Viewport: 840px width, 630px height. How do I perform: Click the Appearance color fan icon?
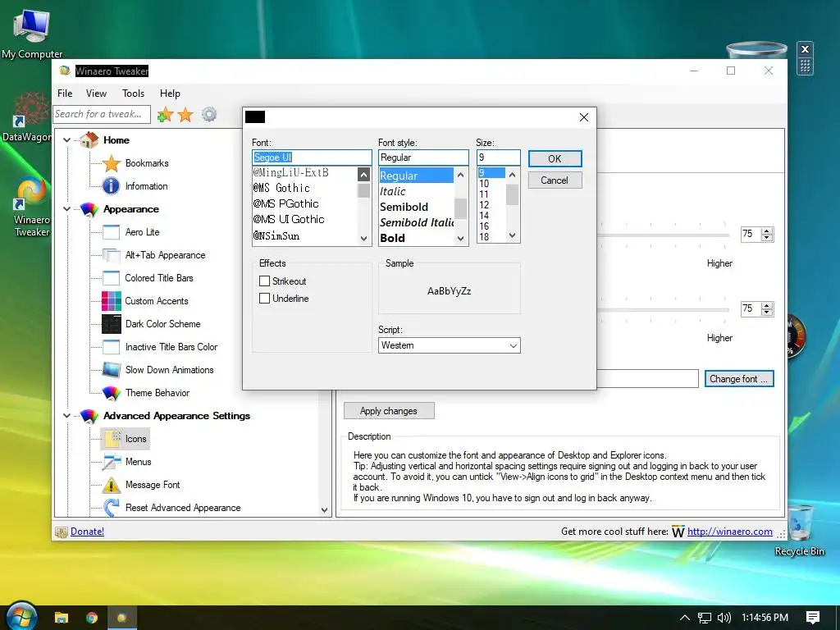pos(89,209)
